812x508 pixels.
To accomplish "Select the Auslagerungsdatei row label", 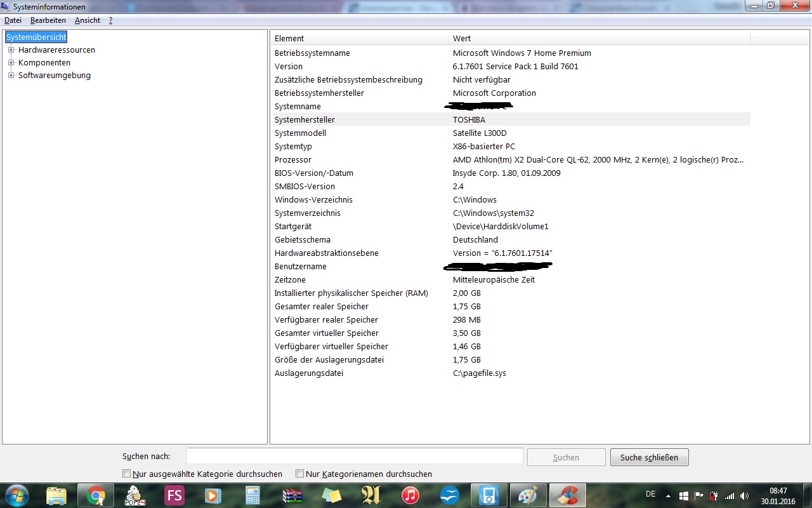I will (309, 373).
